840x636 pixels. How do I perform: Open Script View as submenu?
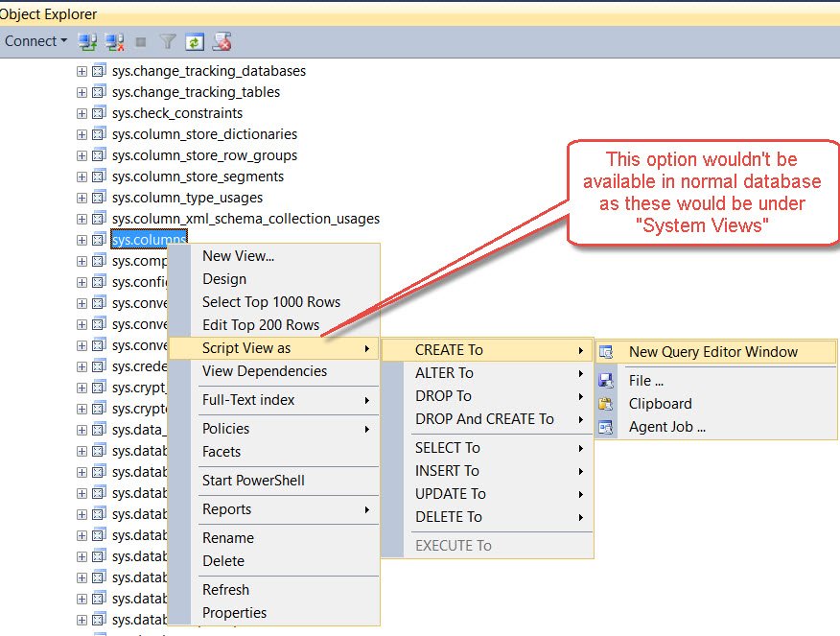[273, 348]
